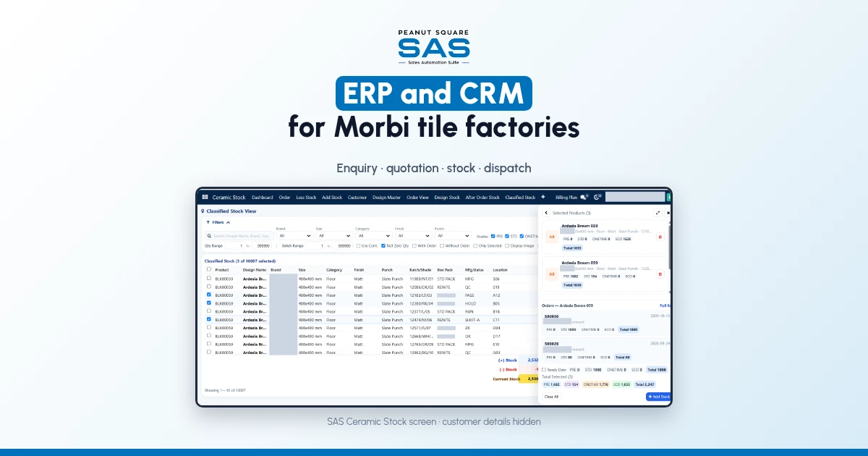
Task: Click the back arrow beside Selected Products
Action: coord(546,213)
